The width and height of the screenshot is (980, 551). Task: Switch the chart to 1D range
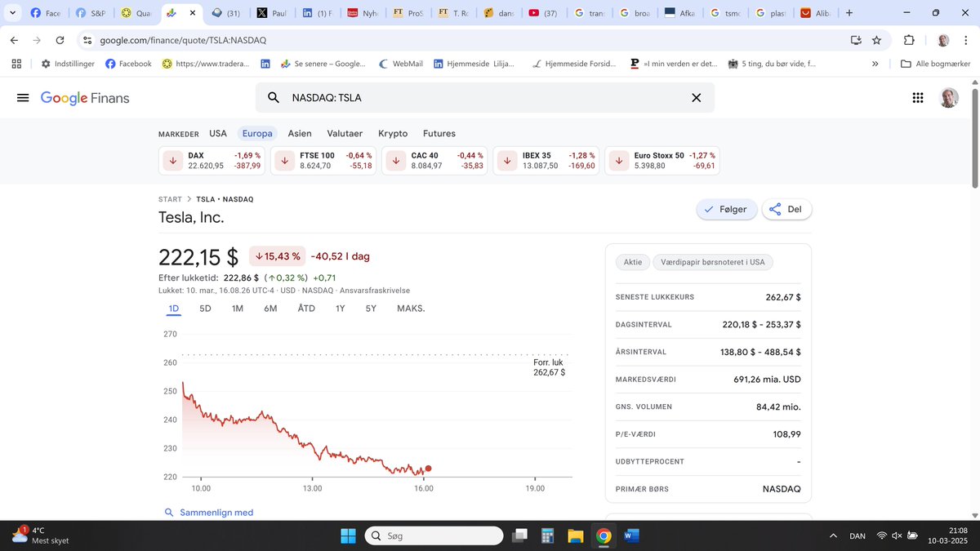[x=173, y=309]
